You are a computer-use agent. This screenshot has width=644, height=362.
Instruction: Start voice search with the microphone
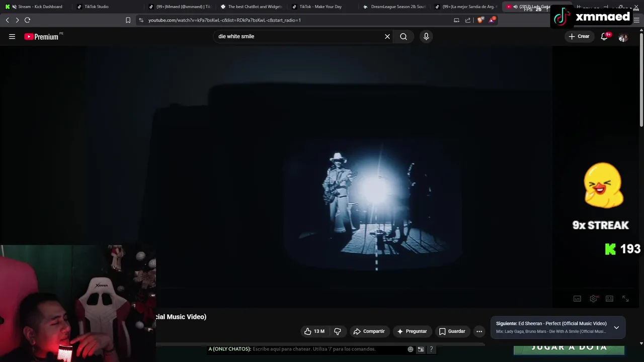tap(426, 36)
